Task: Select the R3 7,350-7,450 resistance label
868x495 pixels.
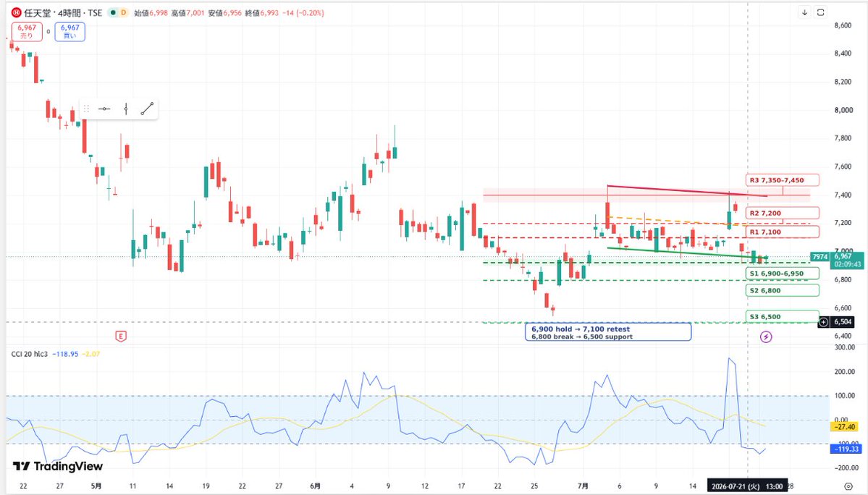Action: click(782, 180)
